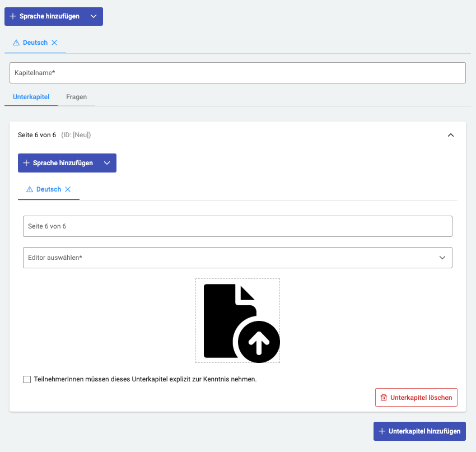Click the plus icon on Unterkapitel hinzufügen
The height and width of the screenshot is (452, 476).
click(x=382, y=431)
